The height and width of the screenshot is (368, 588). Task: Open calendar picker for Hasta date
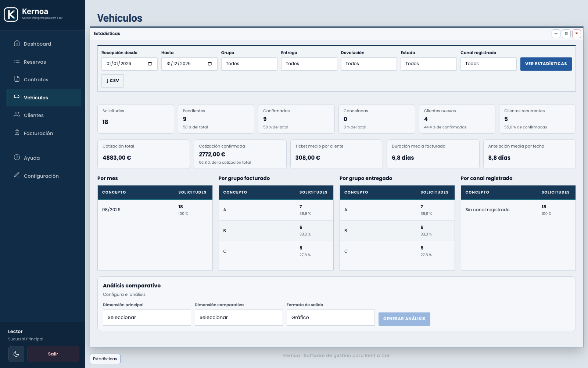[x=210, y=64]
